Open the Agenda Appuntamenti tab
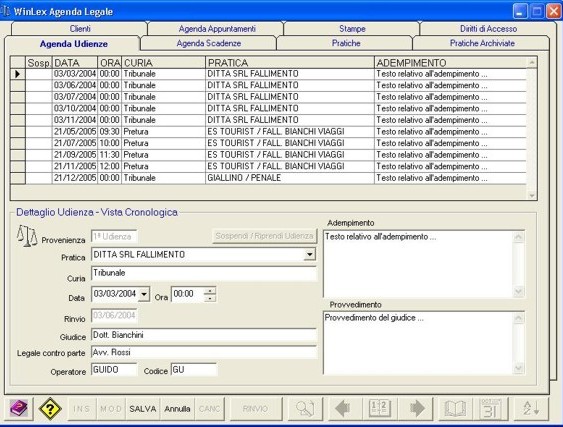563x427 pixels. [217, 29]
